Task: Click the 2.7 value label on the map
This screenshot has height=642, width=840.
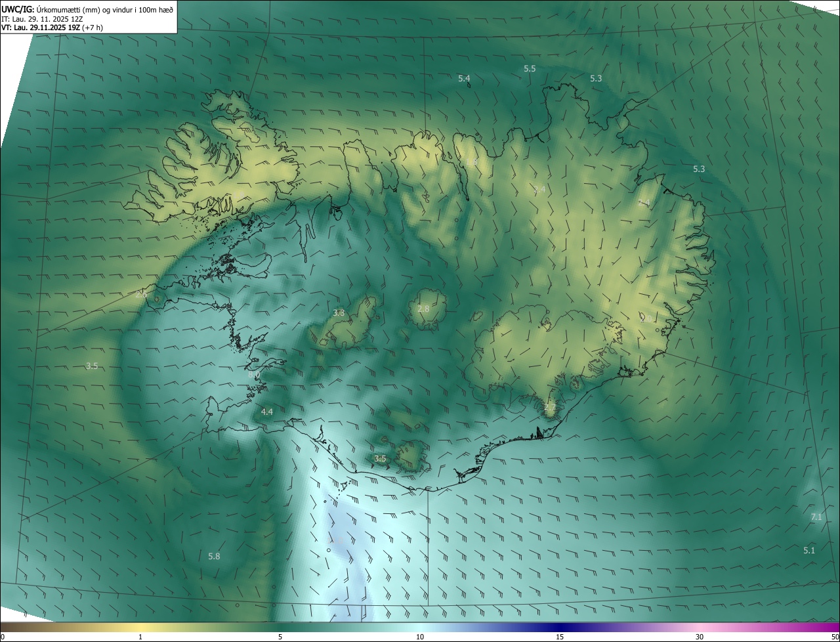Action: coord(550,408)
